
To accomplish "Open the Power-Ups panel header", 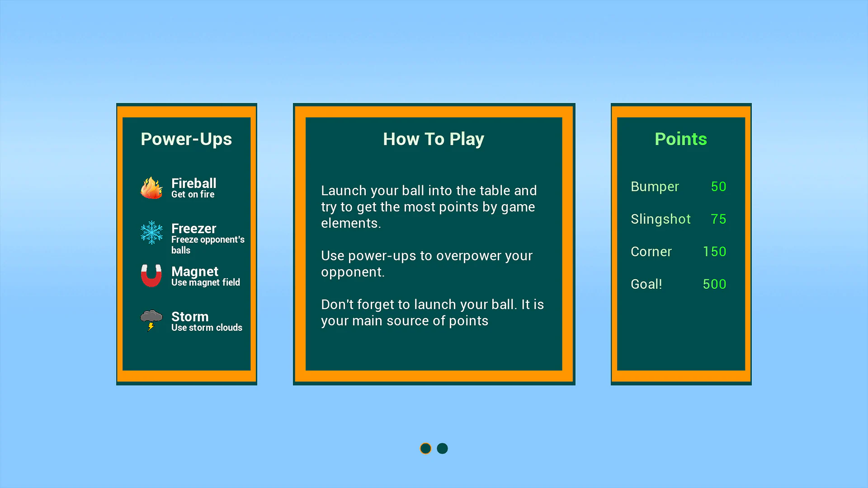I will coord(186,139).
